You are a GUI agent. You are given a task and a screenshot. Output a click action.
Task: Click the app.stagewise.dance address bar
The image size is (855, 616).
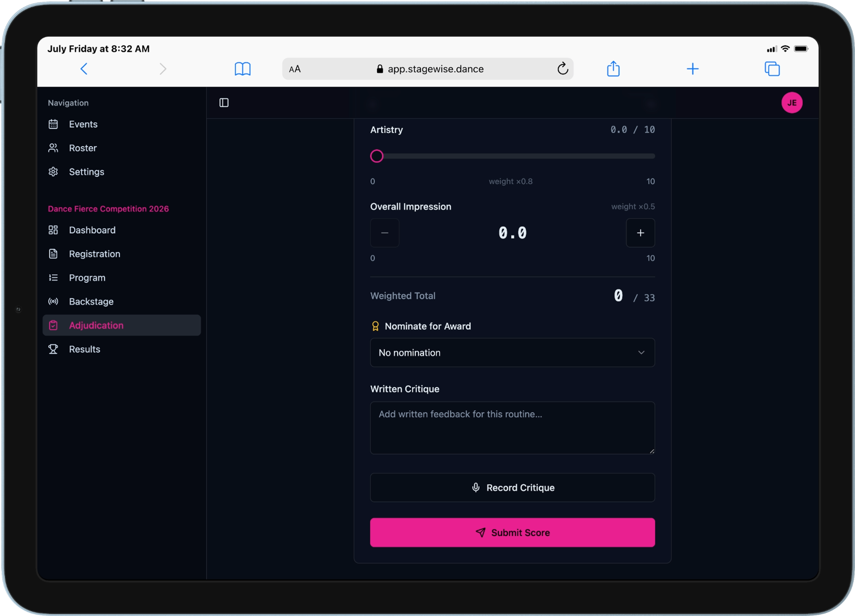(428, 69)
